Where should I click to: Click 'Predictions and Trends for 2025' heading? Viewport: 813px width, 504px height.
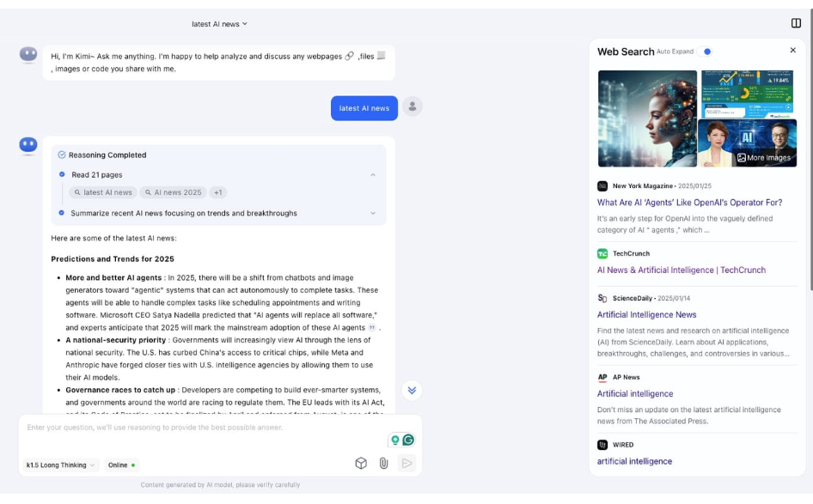tap(113, 259)
